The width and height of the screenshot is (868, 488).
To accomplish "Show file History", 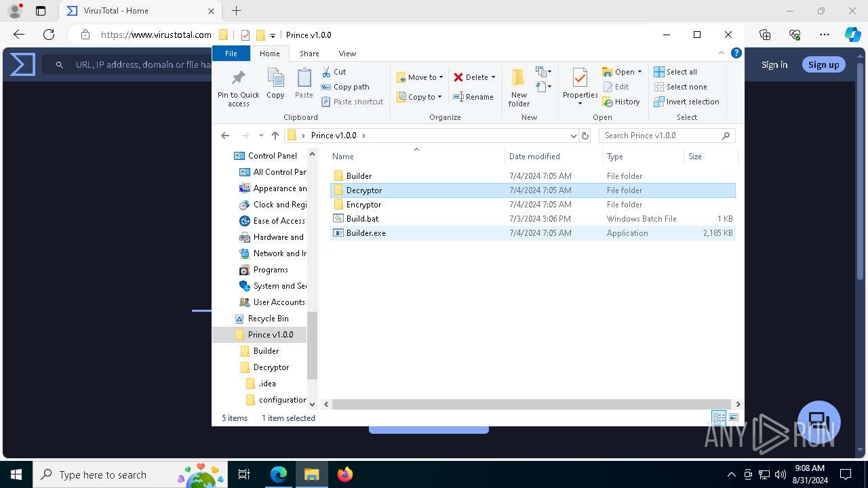I will pos(621,102).
